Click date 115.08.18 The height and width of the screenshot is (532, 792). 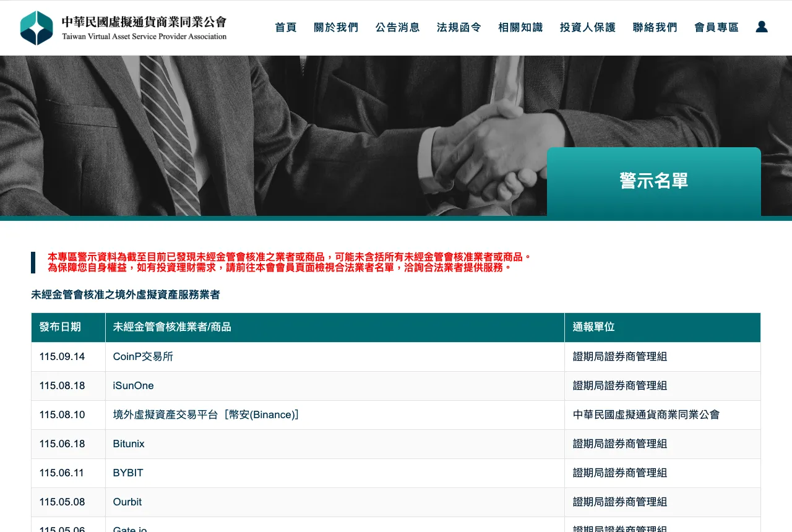tap(62, 385)
